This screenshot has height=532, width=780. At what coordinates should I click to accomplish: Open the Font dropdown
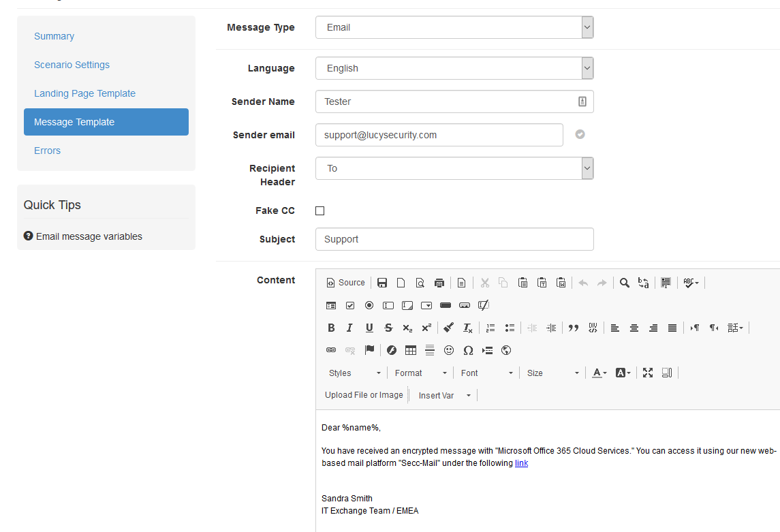(486, 373)
